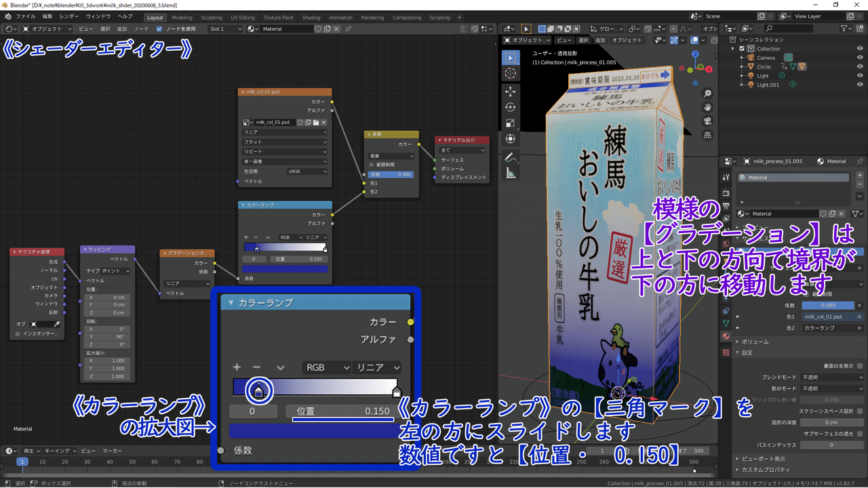The width and height of the screenshot is (868, 488).
Task: Pick the Transform tool in viewport
Action: (x=511, y=138)
